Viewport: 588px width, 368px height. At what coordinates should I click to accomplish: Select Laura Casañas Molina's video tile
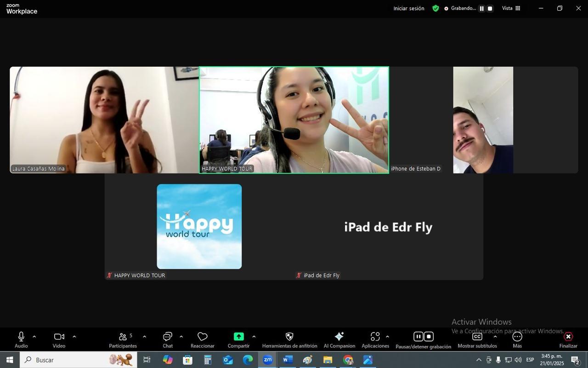(104, 120)
